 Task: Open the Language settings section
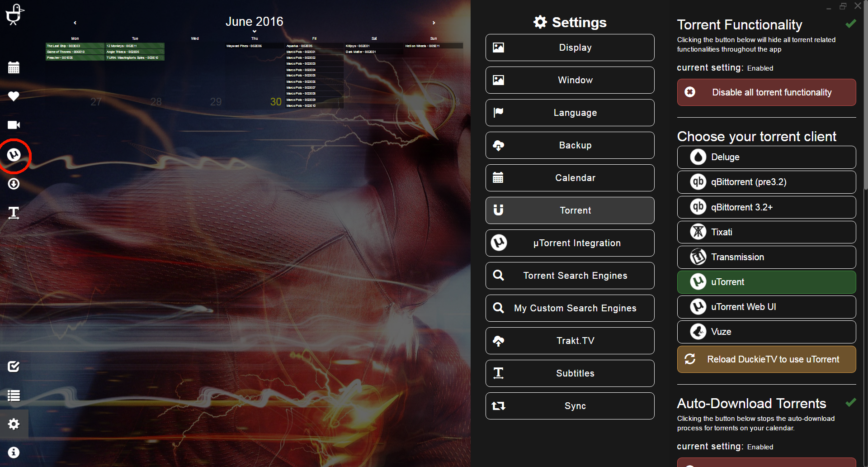(570, 113)
